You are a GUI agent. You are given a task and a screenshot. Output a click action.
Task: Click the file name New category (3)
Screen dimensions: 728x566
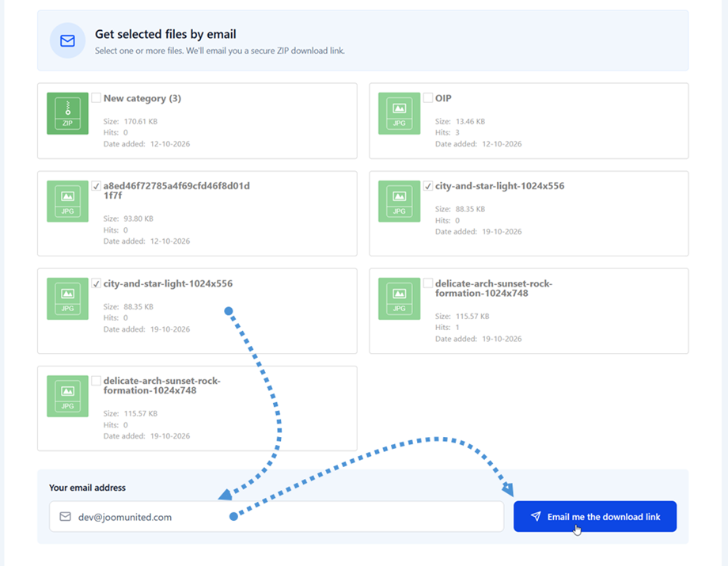142,98
